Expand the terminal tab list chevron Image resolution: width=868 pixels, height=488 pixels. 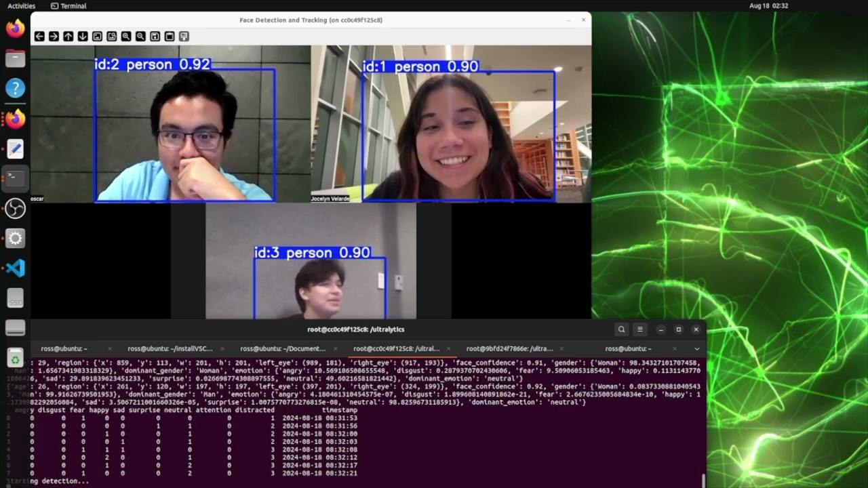point(696,348)
